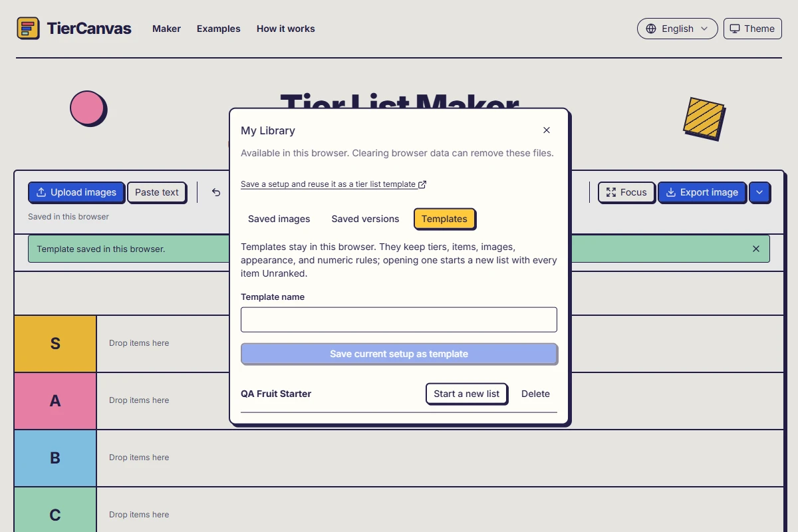This screenshot has width=798, height=532.
Task: Click the monitor icon in Theme button
Action: coord(735,29)
